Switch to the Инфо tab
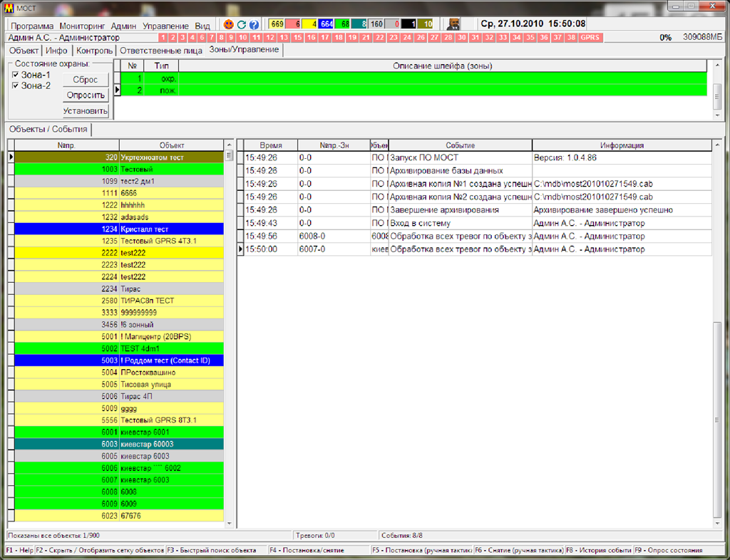730x560 pixels. pos(56,51)
